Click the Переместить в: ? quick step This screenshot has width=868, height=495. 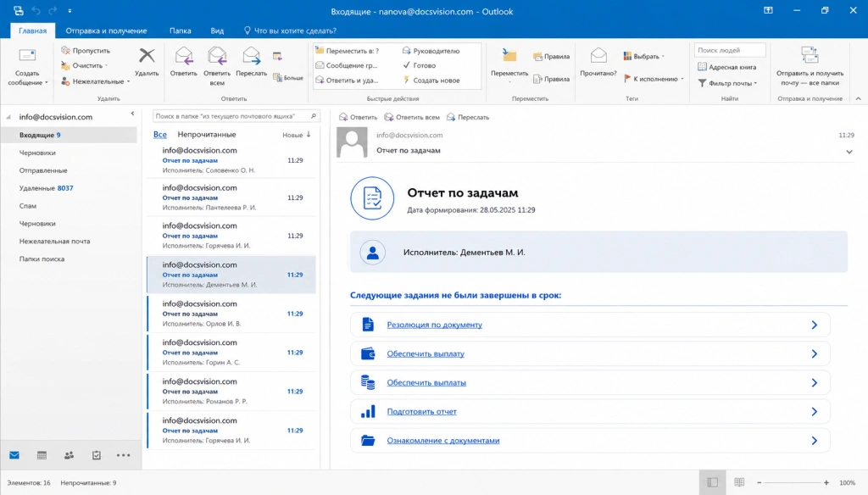click(347, 51)
